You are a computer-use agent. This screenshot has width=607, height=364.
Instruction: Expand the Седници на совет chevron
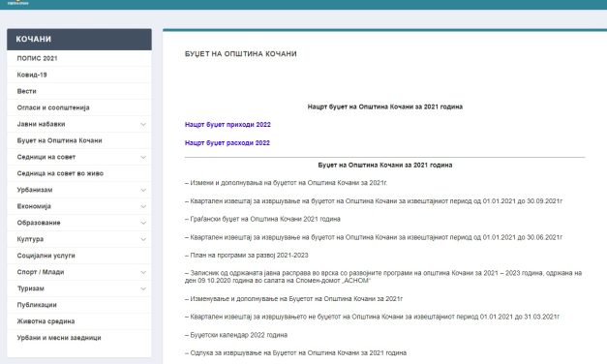[143, 157]
